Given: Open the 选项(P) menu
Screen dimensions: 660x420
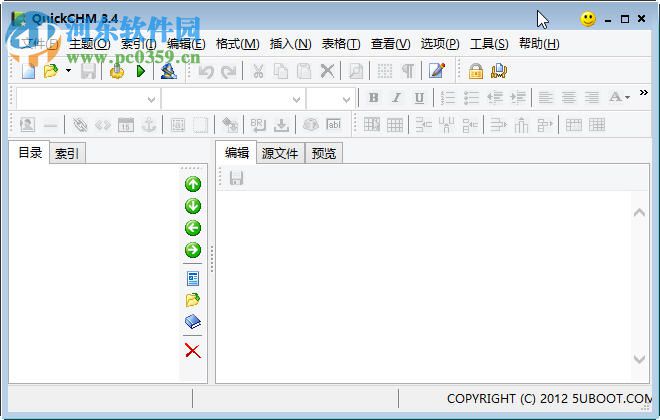Looking at the screenshot, I should pos(440,44).
